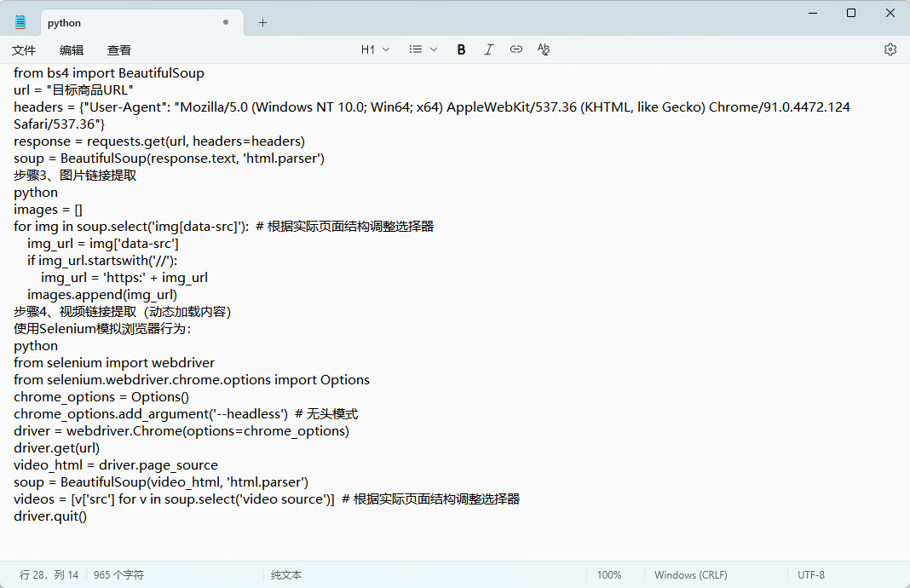The height and width of the screenshot is (588, 910).
Task: Click the line "soup = BeautifulSoup(response.text, 'html.parser')"
Action: tap(169, 159)
